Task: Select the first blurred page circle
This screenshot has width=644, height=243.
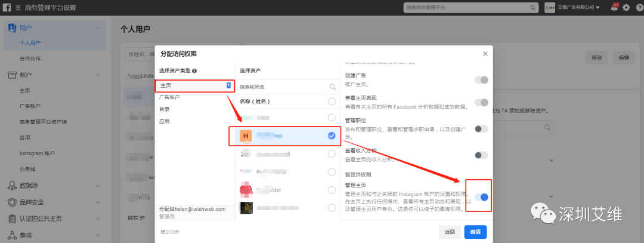Action: (x=332, y=118)
